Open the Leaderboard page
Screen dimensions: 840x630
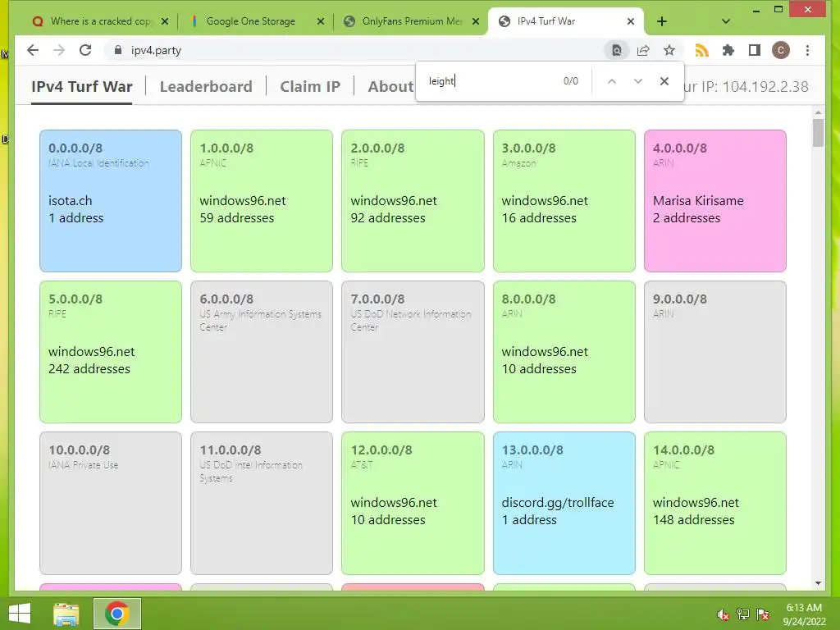(206, 86)
